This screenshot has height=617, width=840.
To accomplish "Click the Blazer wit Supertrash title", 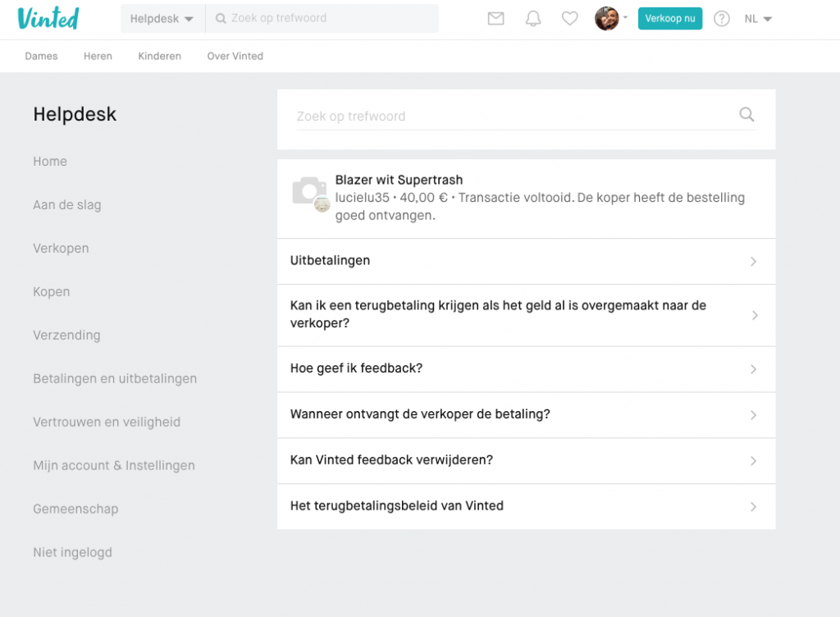I will pyautogui.click(x=399, y=180).
